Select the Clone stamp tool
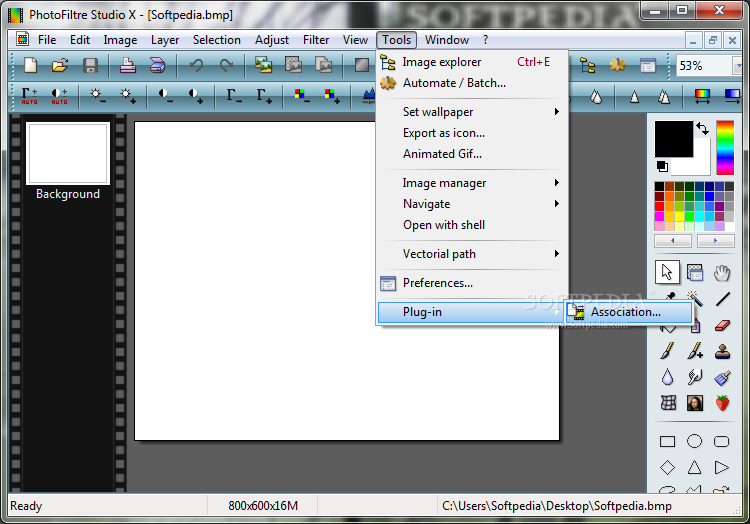Screen dimensions: 750x524 click(x=722, y=351)
